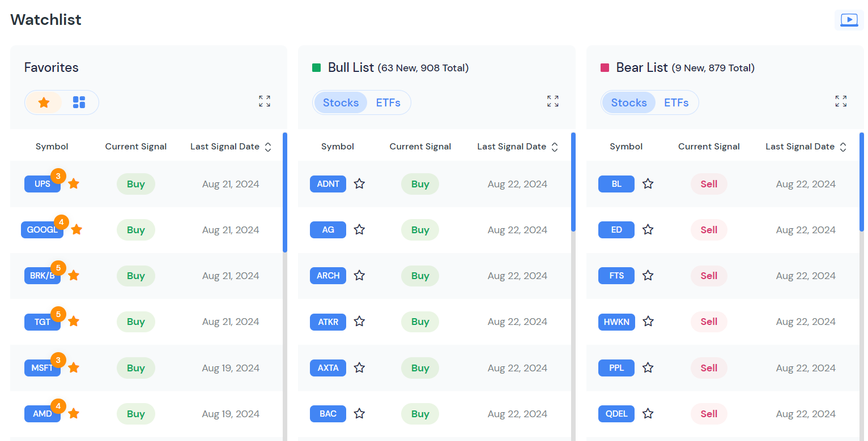Open TGT notification badge showing 5
This screenshot has width=868, height=441.
coord(58,313)
